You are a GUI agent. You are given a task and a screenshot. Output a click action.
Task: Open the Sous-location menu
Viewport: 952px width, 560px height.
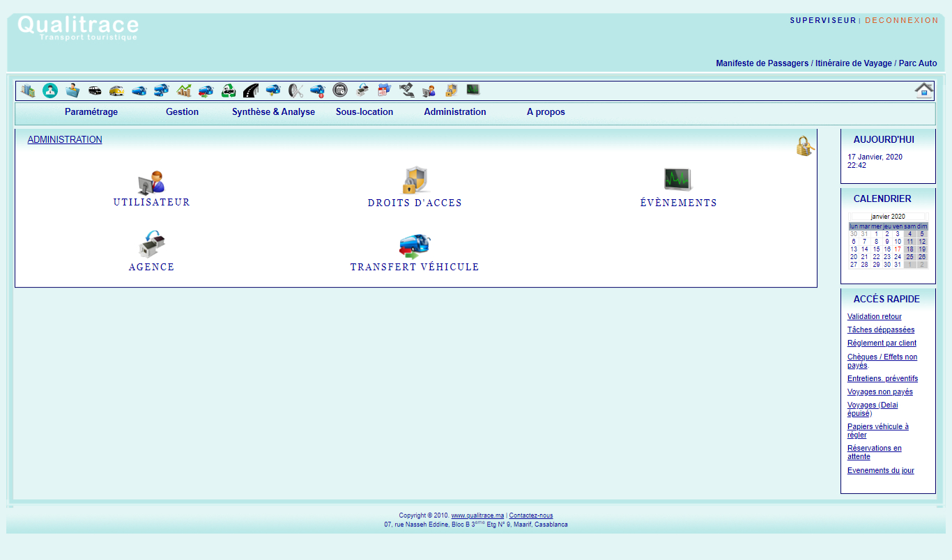point(364,112)
